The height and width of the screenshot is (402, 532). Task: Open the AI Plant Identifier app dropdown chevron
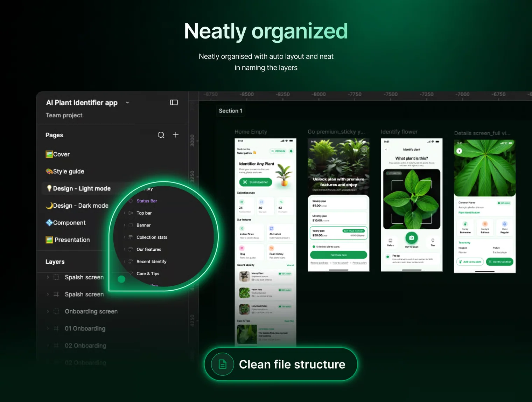click(x=127, y=103)
